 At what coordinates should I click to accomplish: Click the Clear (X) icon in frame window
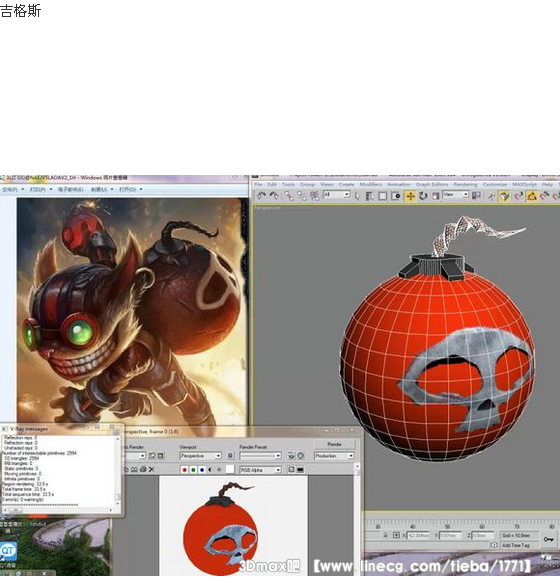click(152, 470)
